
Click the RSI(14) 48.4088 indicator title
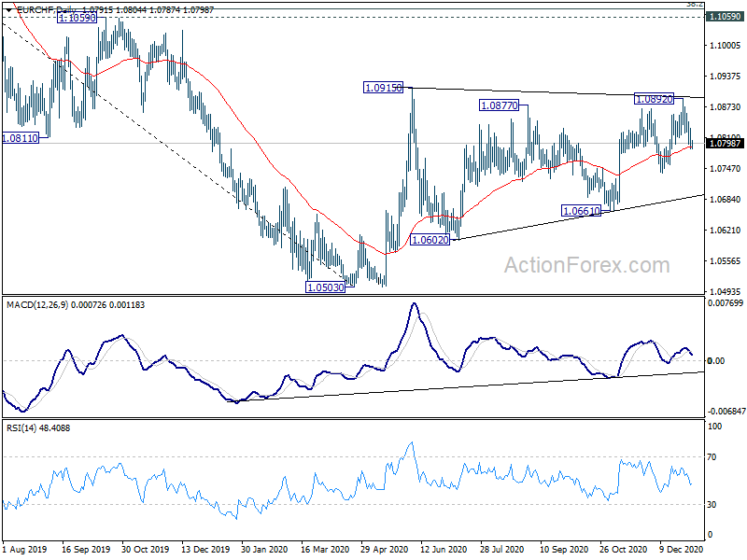[38, 428]
